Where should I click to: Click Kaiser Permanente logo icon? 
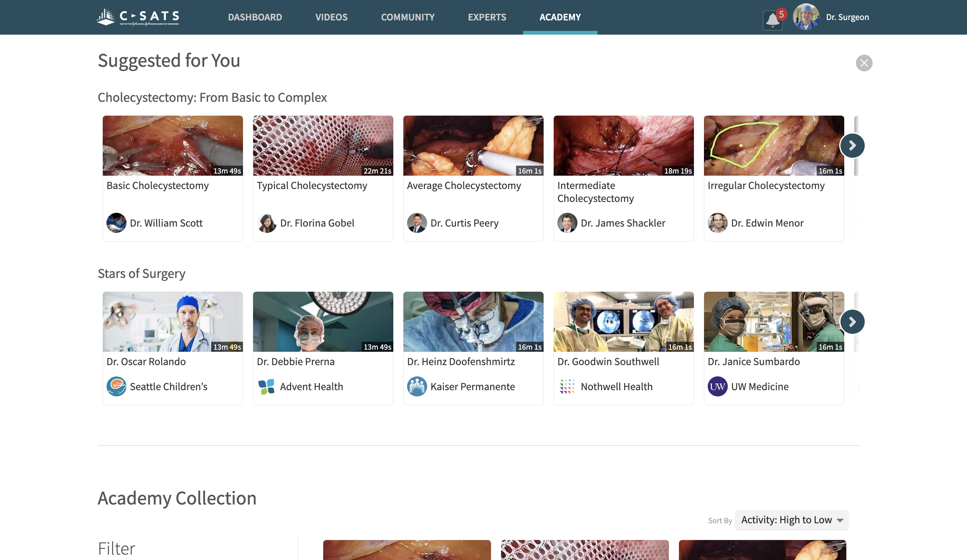pos(417,386)
